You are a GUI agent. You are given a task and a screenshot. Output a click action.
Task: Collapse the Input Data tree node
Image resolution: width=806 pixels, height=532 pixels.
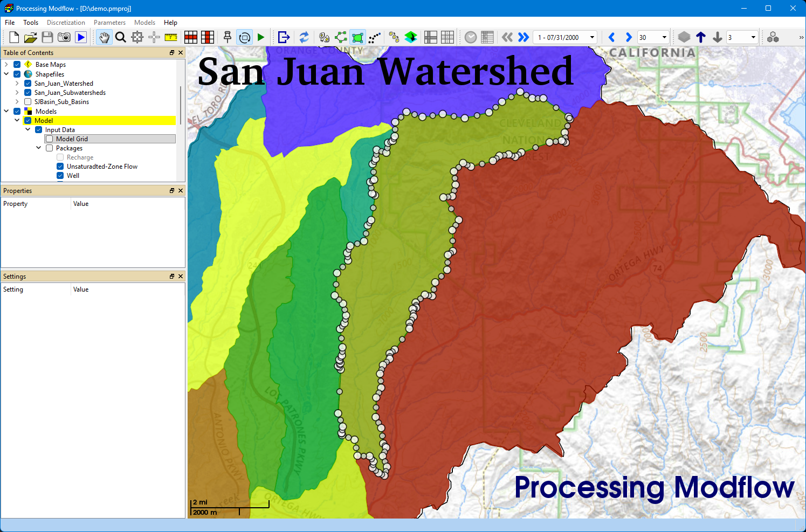click(28, 130)
